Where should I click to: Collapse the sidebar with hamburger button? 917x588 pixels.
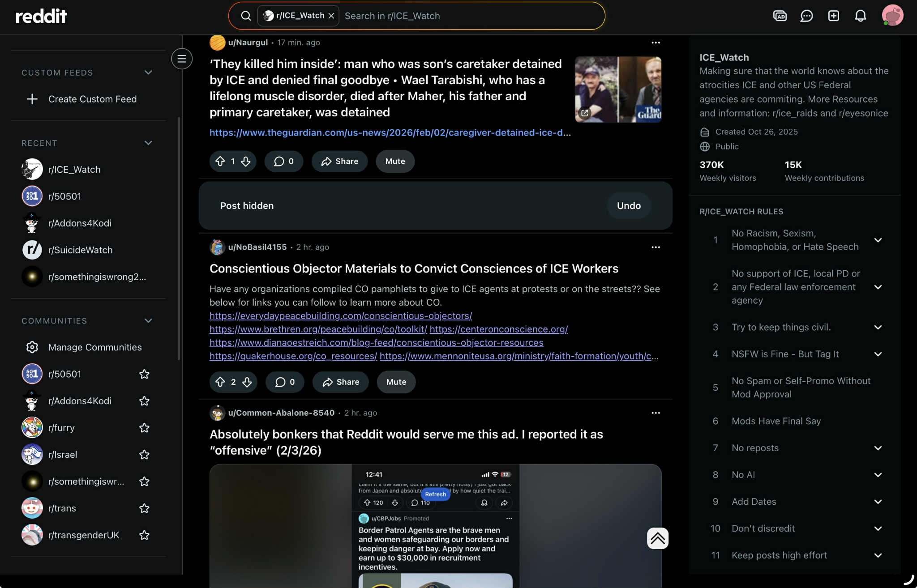tap(182, 59)
